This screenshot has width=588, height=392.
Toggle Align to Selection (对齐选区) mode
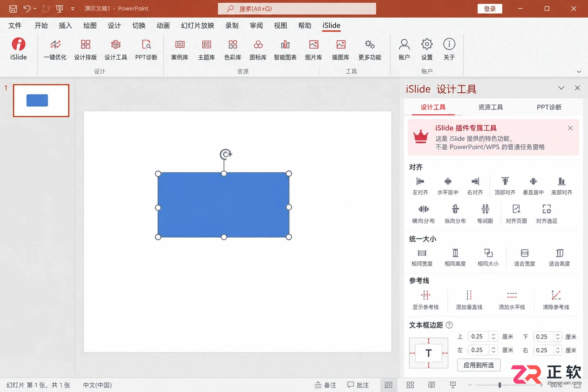pyautogui.click(x=547, y=214)
